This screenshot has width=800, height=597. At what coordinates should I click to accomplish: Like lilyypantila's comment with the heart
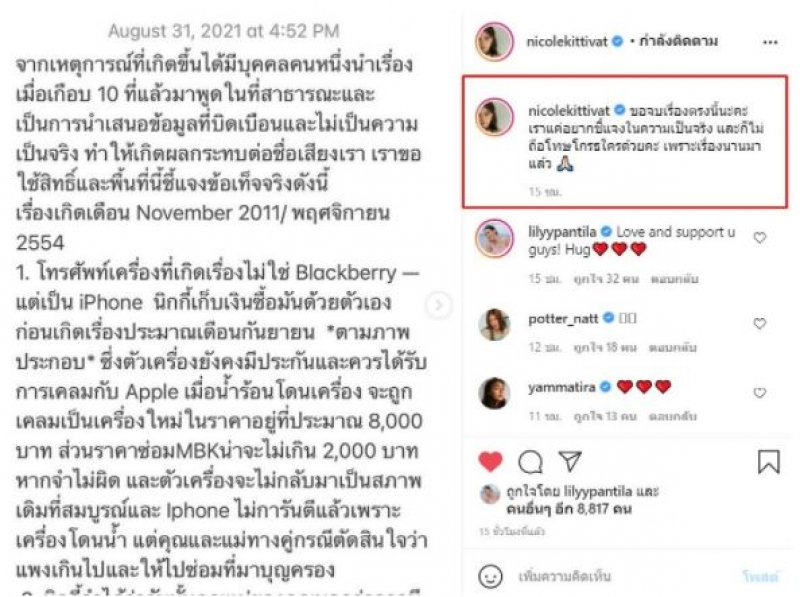pyautogui.click(x=760, y=237)
